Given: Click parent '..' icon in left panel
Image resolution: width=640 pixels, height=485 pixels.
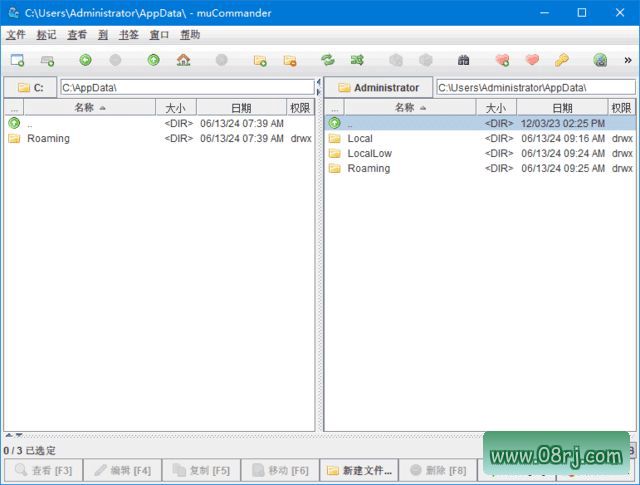Looking at the screenshot, I should (x=14, y=123).
